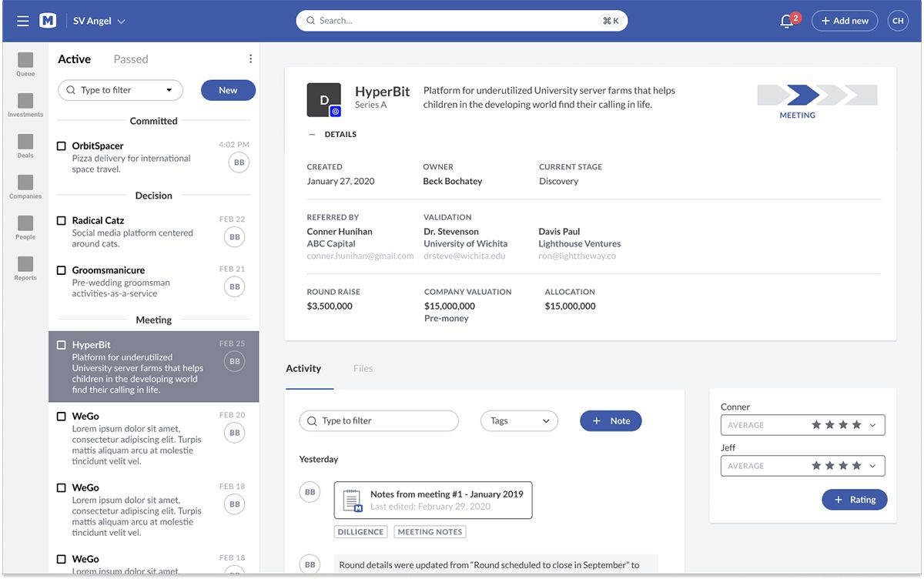
Task: Go to People in sidebar
Action: pyautogui.click(x=25, y=228)
